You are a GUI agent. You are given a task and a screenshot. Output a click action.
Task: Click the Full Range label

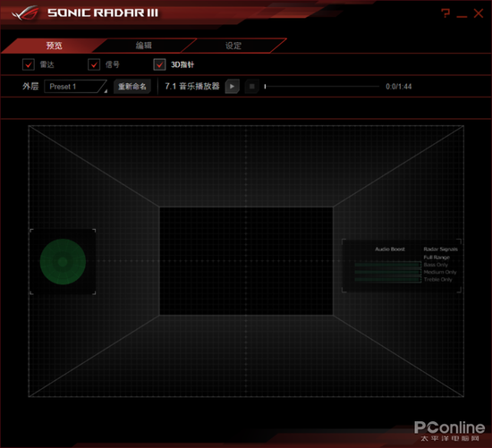coord(437,258)
